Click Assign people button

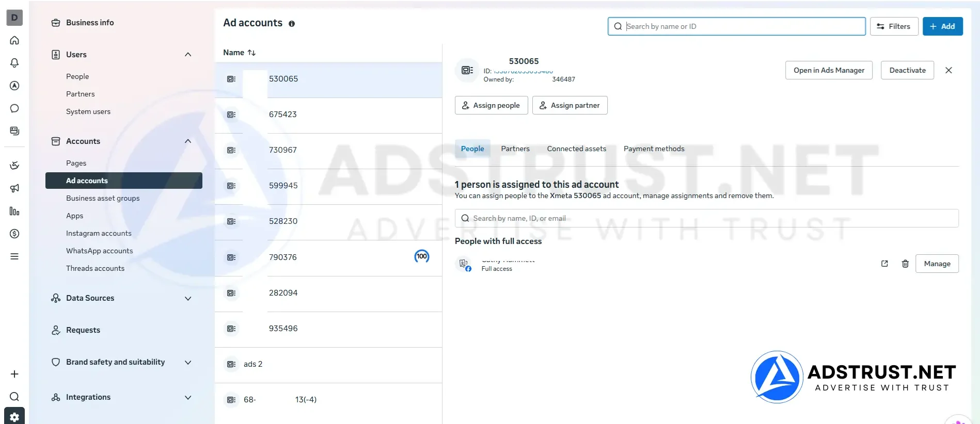pos(491,105)
